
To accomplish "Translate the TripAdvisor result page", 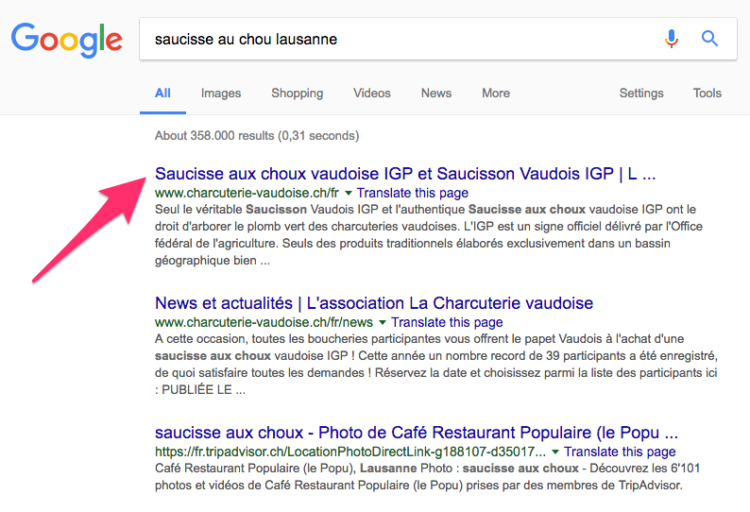I will pyautogui.click(x=619, y=451).
